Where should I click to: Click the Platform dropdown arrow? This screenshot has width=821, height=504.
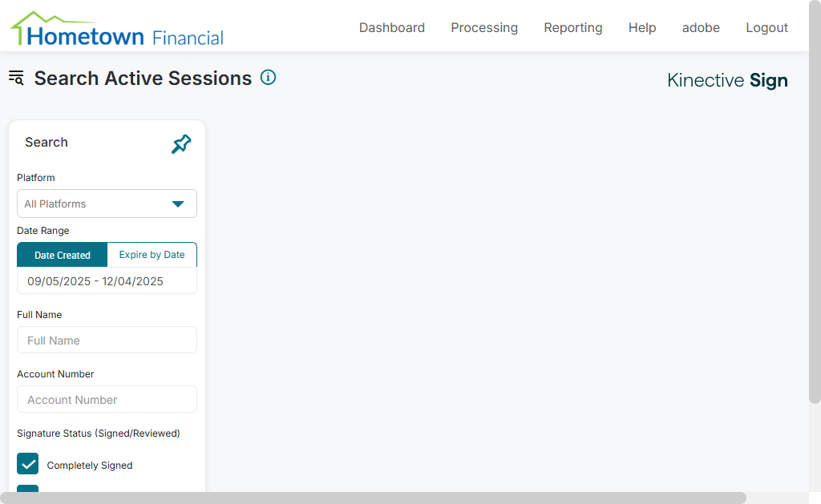[x=178, y=204]
